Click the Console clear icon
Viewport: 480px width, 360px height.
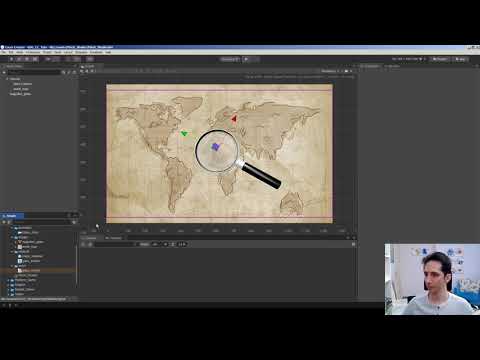83,244
